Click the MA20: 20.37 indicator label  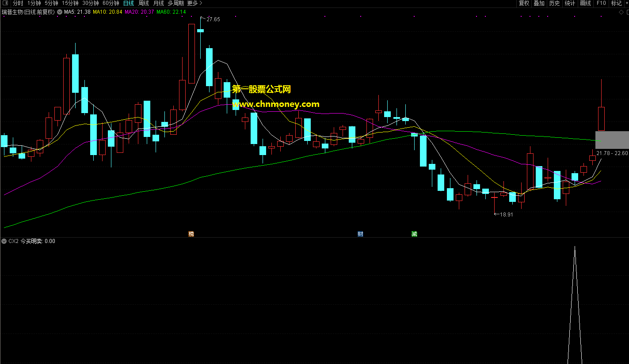coord(139,12)
